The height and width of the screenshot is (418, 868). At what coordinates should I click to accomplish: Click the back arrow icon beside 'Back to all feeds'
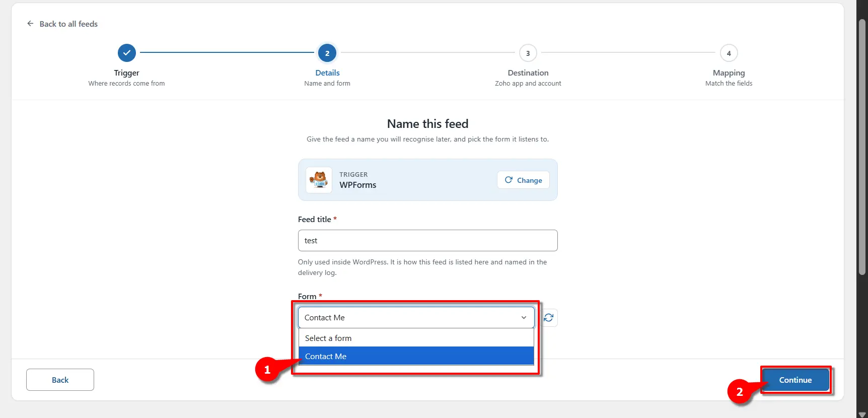30,24
